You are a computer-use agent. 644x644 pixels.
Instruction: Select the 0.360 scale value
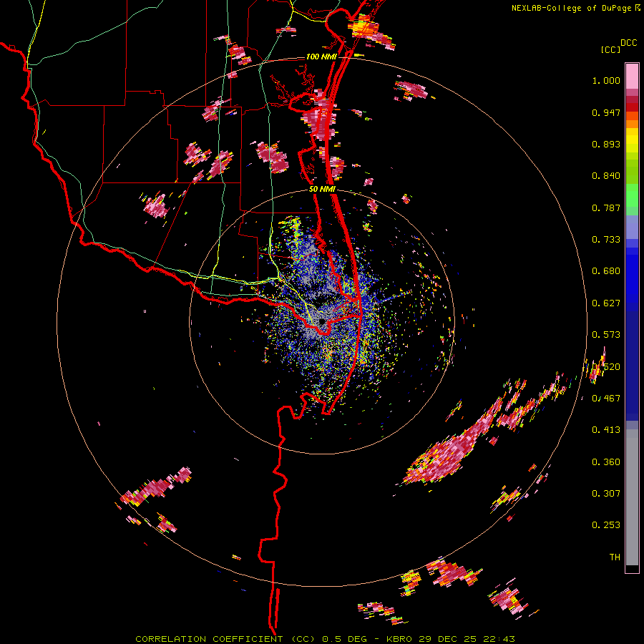pyautogui.click(x=606, y=462)
